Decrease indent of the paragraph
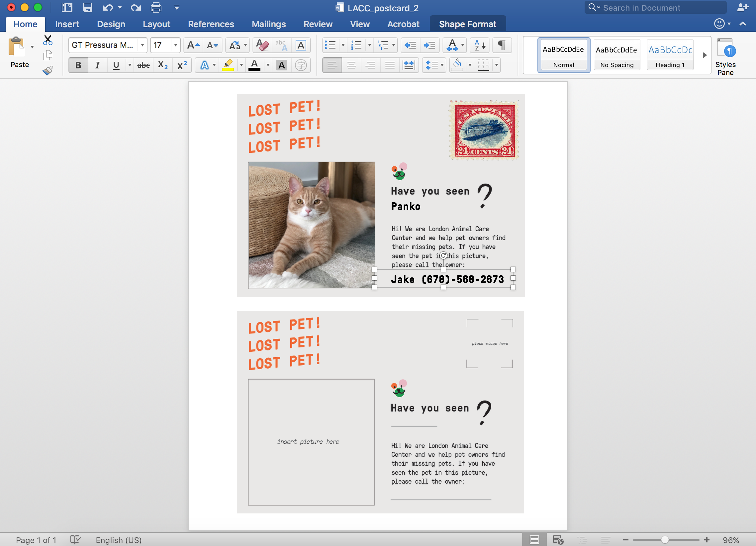Image resolution: width=756 pixels, height=546 pixels. (410, 45)
